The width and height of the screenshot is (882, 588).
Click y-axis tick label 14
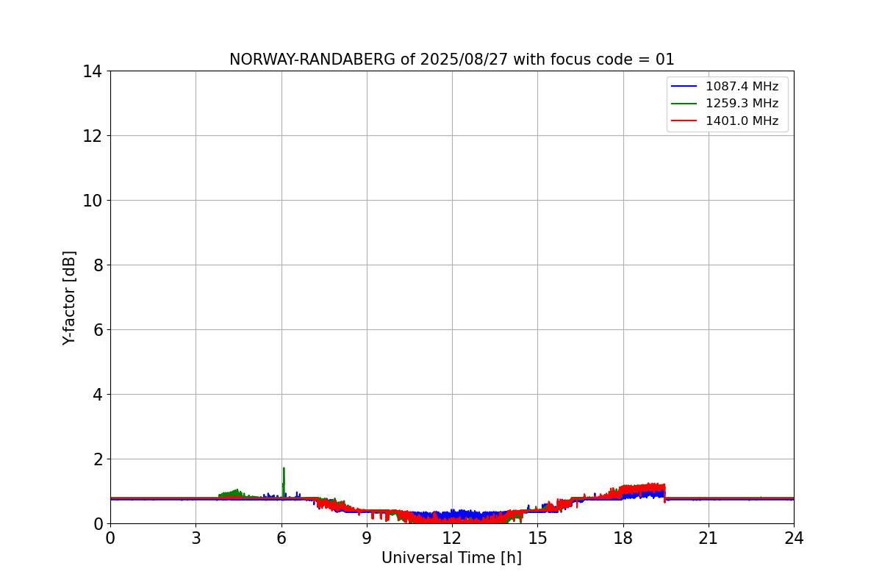pos(93,71)
